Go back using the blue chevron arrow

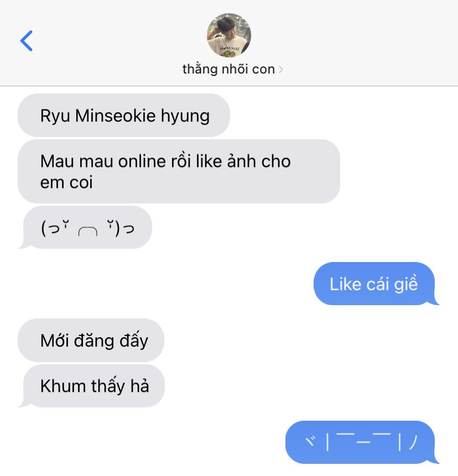pos(27,41)
